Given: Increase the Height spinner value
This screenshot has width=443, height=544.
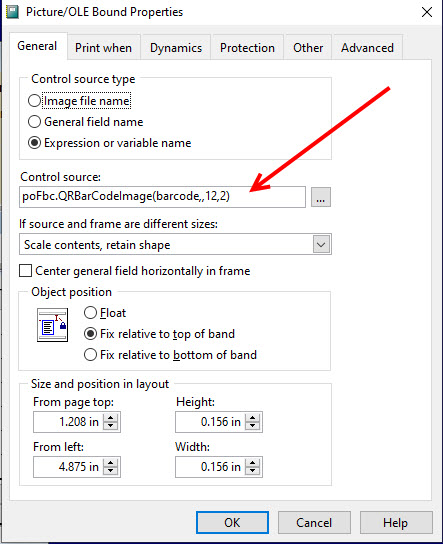Looking at the screenshot, I should pyautogui.click(x=253, y=417).
